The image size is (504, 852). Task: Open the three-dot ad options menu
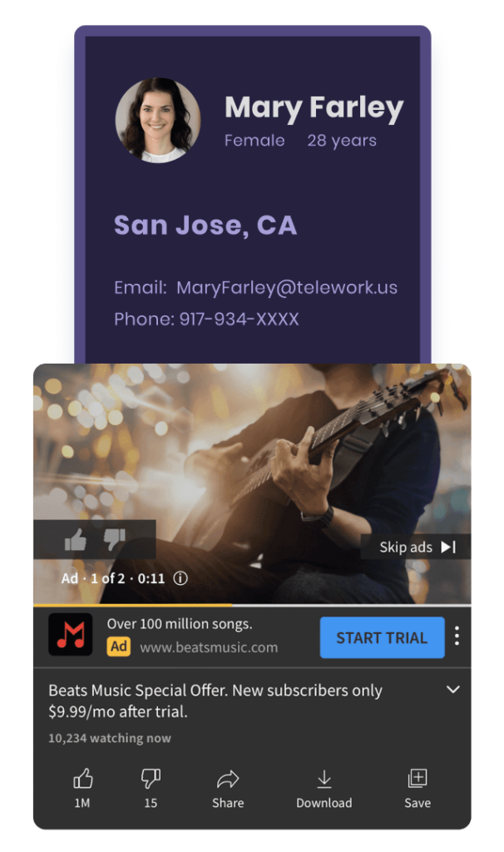[x=457, y=636]
